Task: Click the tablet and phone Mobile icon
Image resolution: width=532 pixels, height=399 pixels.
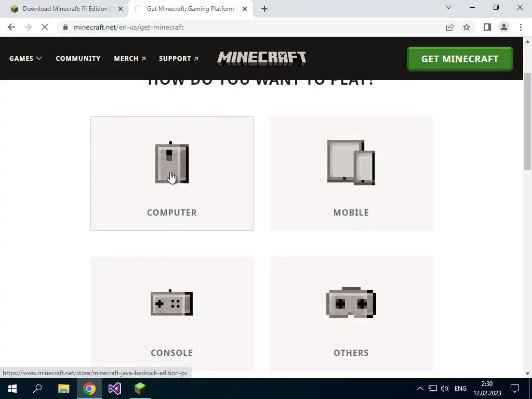Action: pyautogui.click(x=351, y=162)
